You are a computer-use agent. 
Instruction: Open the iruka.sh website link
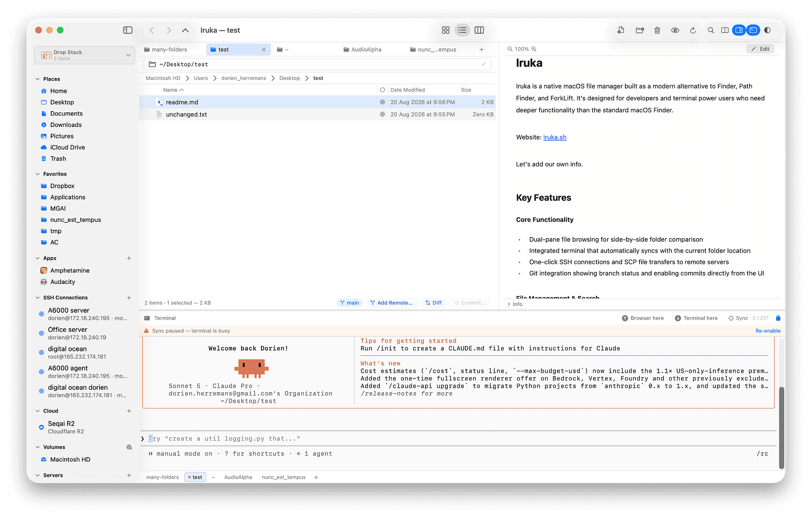point(555,137)
